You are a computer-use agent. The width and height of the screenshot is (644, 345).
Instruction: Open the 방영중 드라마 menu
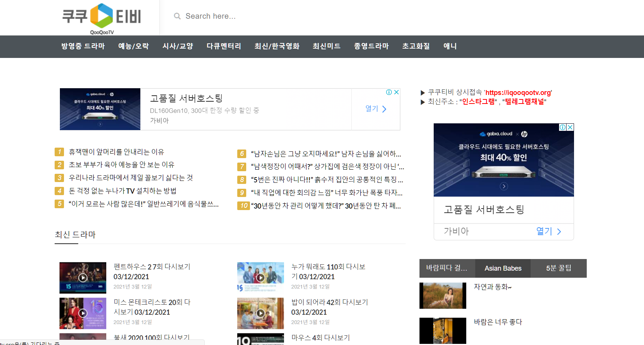83,46
